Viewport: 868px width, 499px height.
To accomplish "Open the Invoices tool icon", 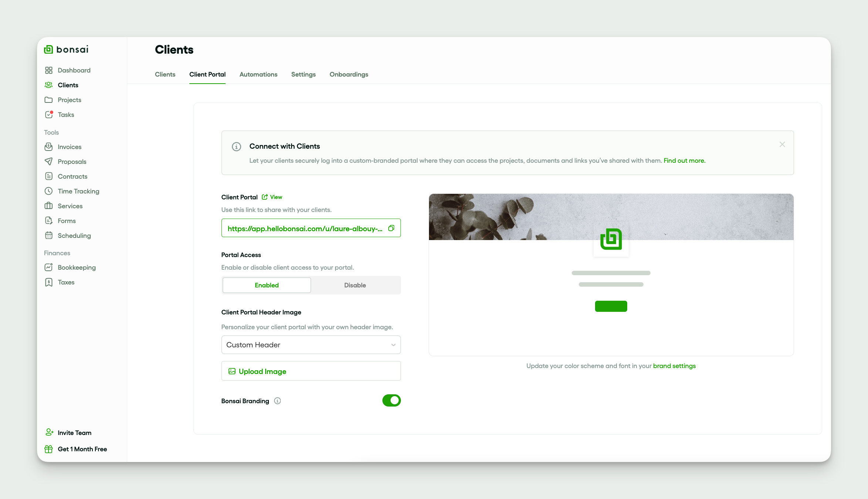I will pyautogui.click(x=48, y=147).
